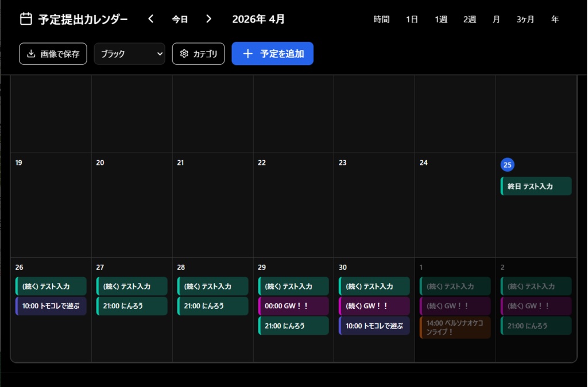
Task: Click the plus icon on 予定を追加 button
Action: (x=247, y=53)
